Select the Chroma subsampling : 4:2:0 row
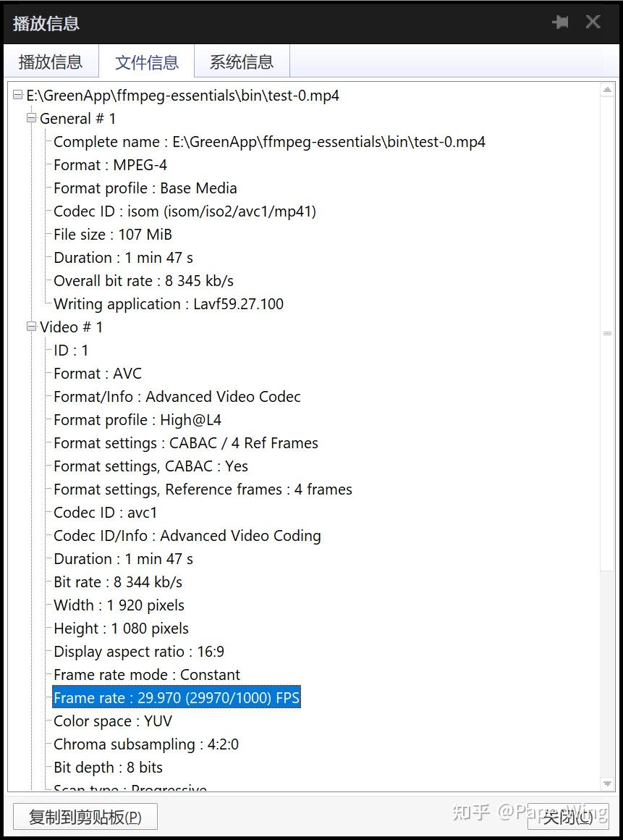The width and height of the screenshot is (623, 840). (x=146, y=744)
